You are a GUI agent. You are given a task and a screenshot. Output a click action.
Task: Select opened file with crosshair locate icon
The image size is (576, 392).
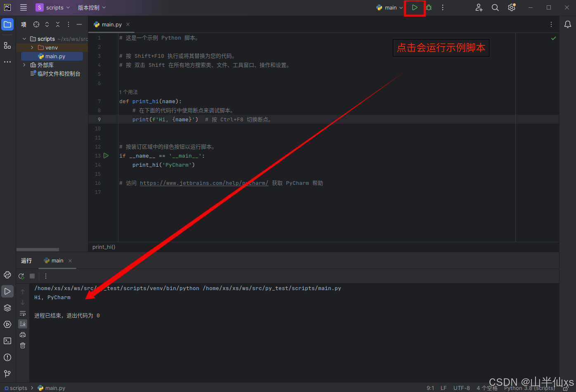[x=36, y=24]
